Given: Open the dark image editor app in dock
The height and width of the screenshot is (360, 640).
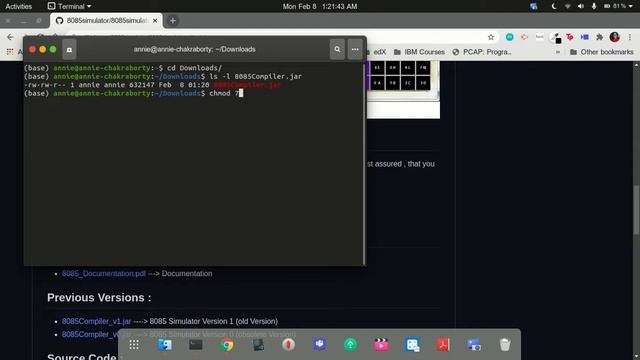Looking at the screenshot, I should click(x=258, y=345).
